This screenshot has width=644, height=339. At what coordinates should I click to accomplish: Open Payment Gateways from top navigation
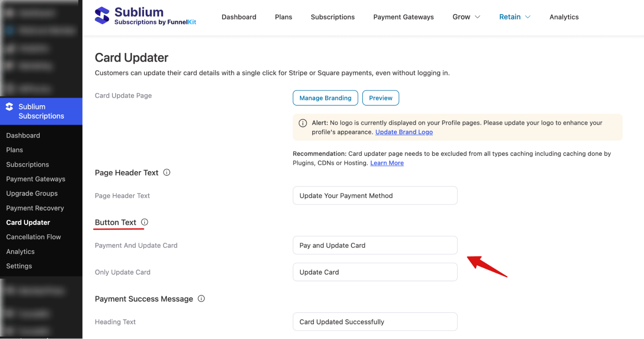403,17
